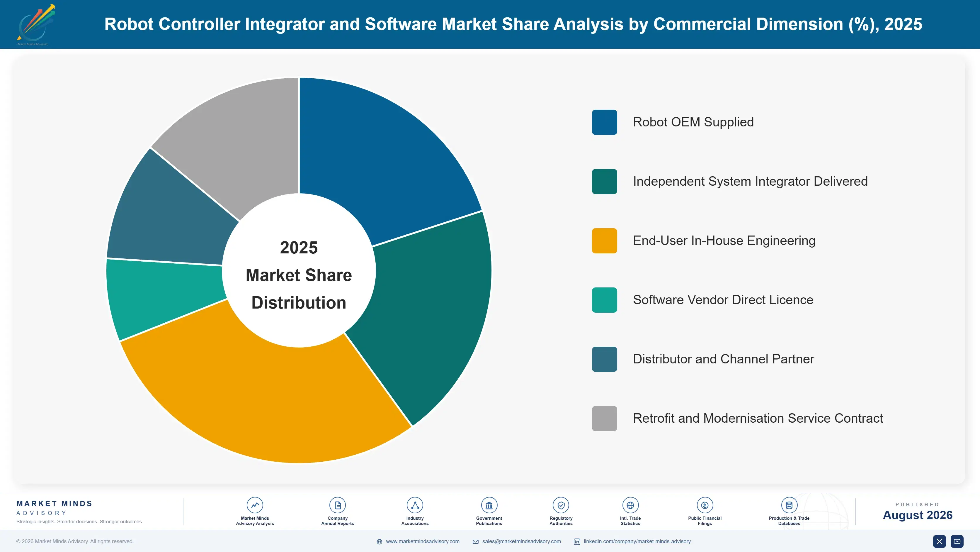The image size is (980, 552).
Task: Click the chart title in the header
Action: (x=513, y=24)
